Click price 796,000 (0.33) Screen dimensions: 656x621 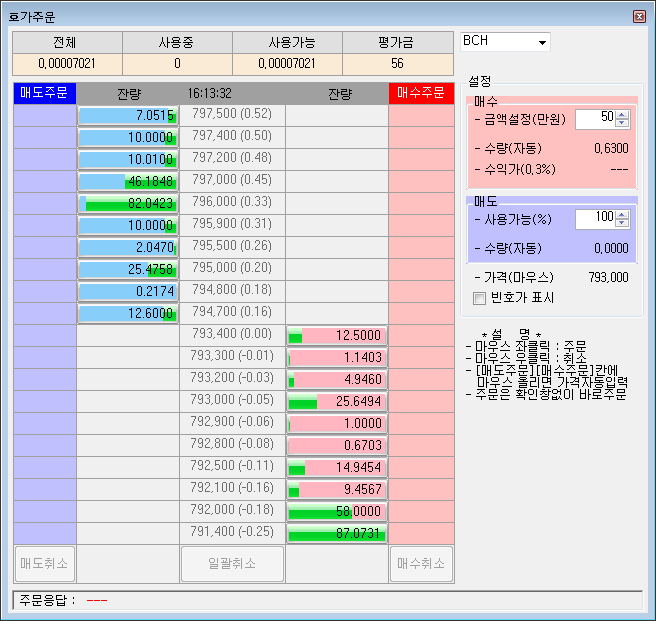click(232, 202)
